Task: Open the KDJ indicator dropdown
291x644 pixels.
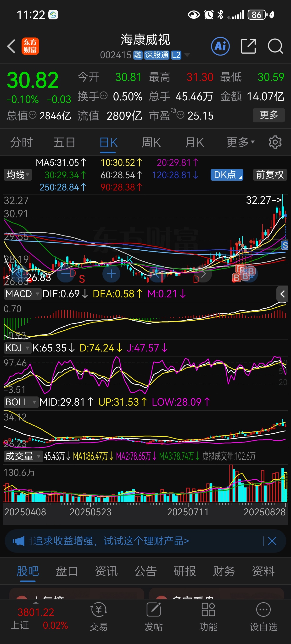Action: coord(17,348)
